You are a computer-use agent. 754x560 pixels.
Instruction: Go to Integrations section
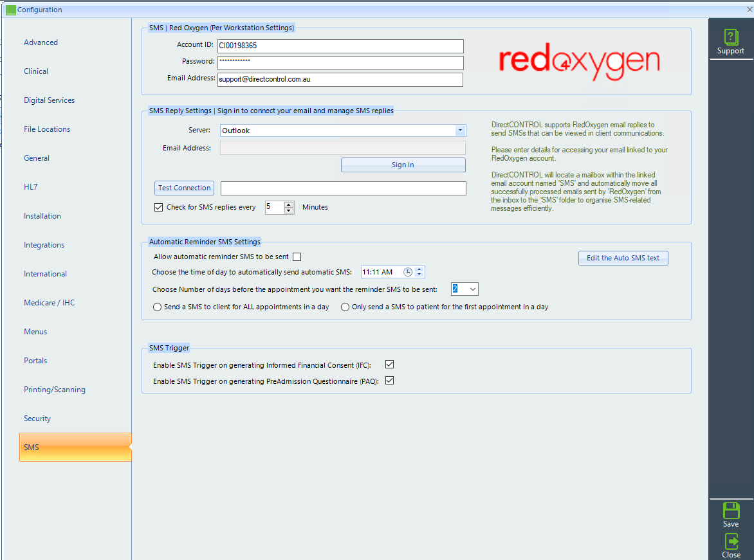point(44,245)
